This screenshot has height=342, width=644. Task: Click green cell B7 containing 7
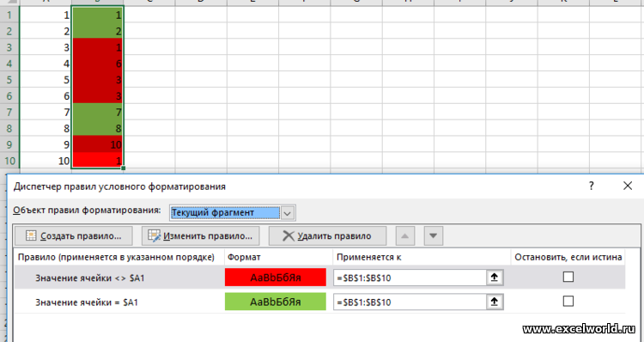[97, 112]
